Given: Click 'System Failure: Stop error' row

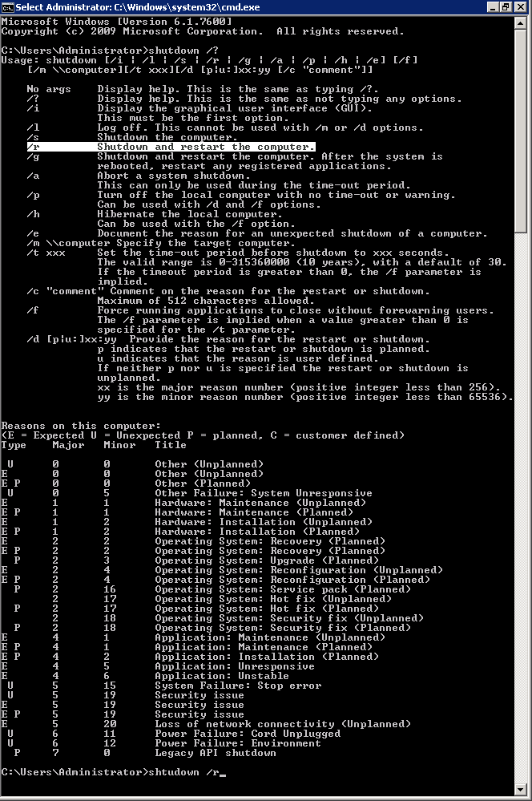Looking at the screenshot, I should [x=161, y=685].
